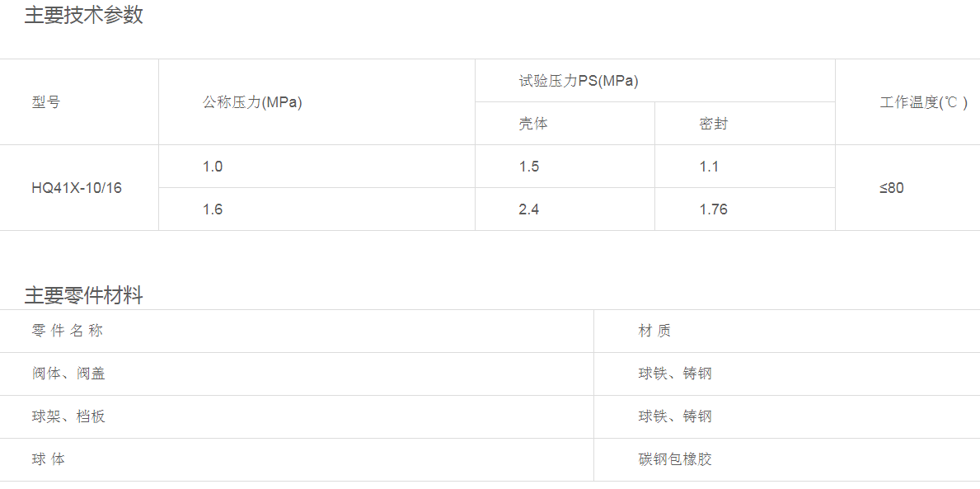This screenshot has height=489, width=980.
Task: Select the ≤80 working temperature cell
Action: click(x=892, y=188)
